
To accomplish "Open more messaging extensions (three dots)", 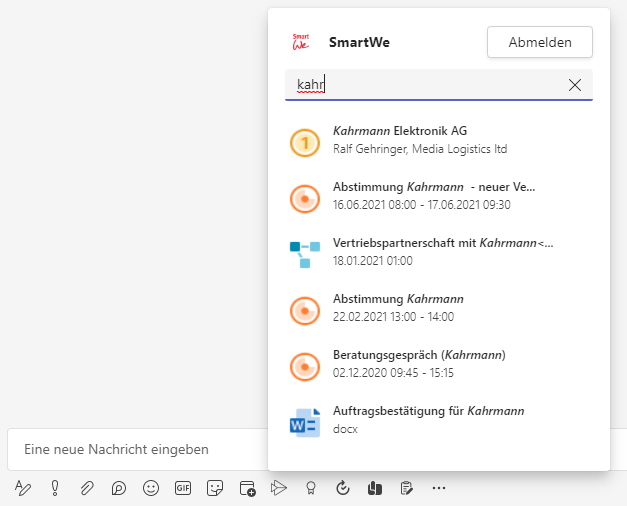I will point(438,488).
